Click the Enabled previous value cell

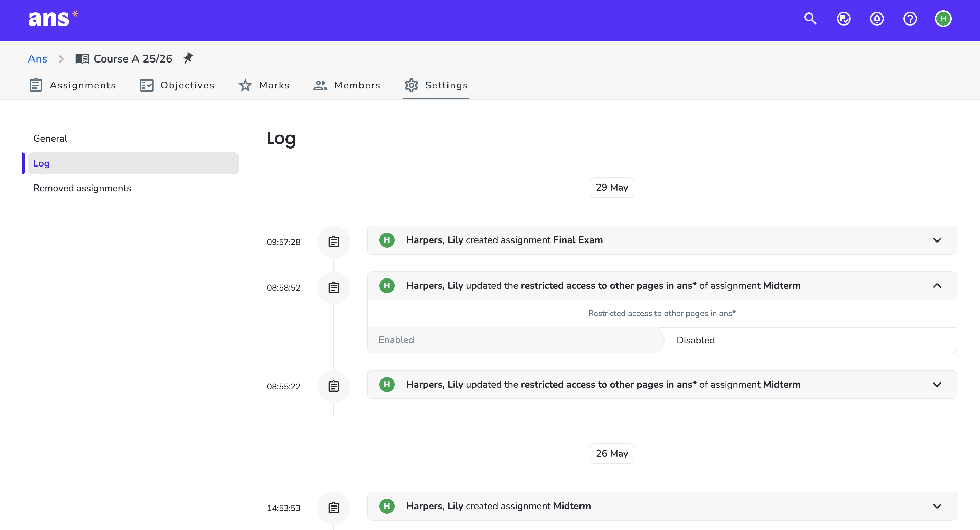click(513, 340)
